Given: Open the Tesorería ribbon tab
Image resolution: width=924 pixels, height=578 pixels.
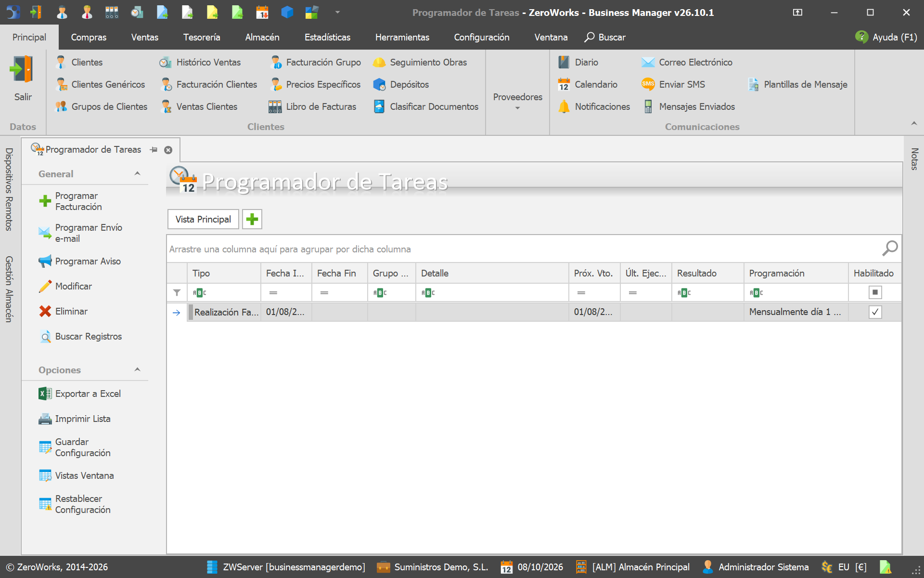Looking at the screenshot, I should [202, 37].
